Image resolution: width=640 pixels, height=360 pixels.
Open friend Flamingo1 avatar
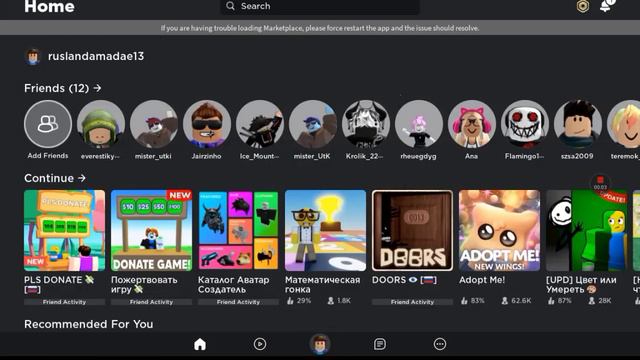(x=524, y=124)
